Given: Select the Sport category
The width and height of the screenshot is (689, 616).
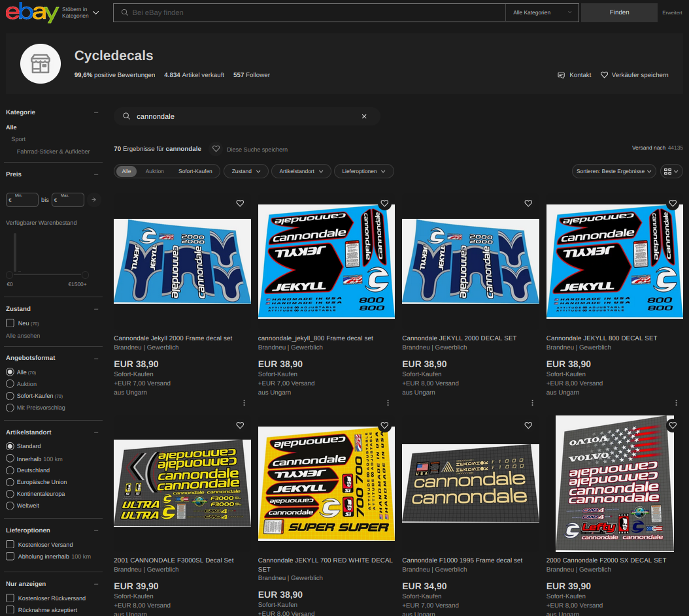Looking at the screenshot, I should click(x=18, y=139).
